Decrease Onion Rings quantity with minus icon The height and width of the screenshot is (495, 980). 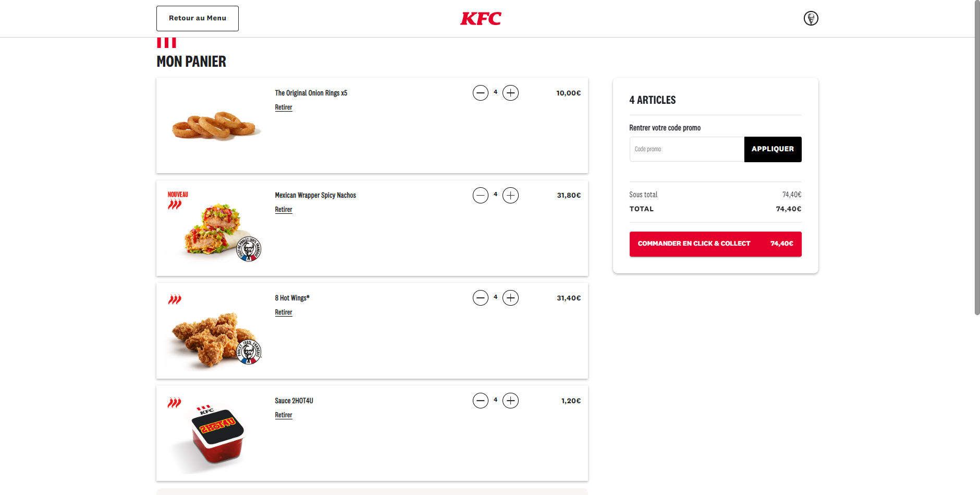pos(481,93)
